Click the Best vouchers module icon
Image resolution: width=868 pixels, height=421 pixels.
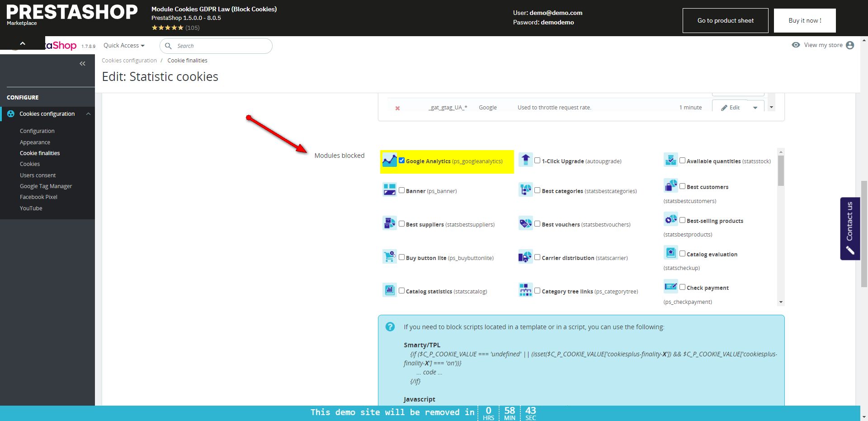[525, 223]
